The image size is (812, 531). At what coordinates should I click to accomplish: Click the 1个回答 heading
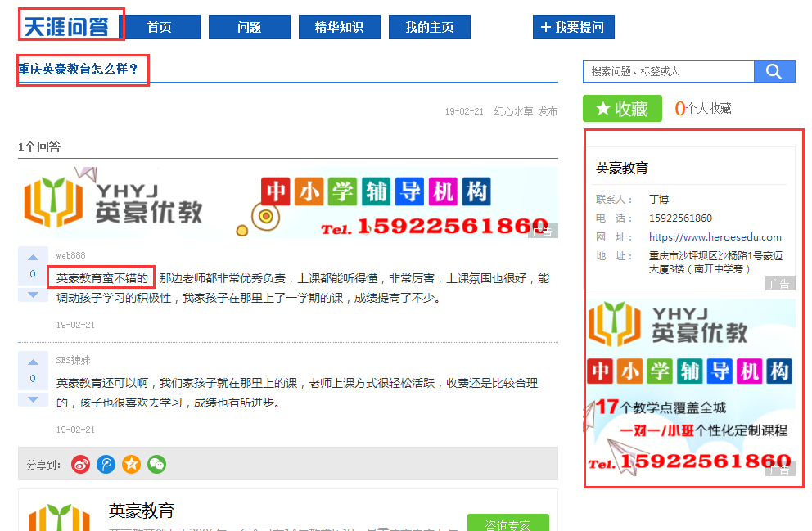coord(39,147)
